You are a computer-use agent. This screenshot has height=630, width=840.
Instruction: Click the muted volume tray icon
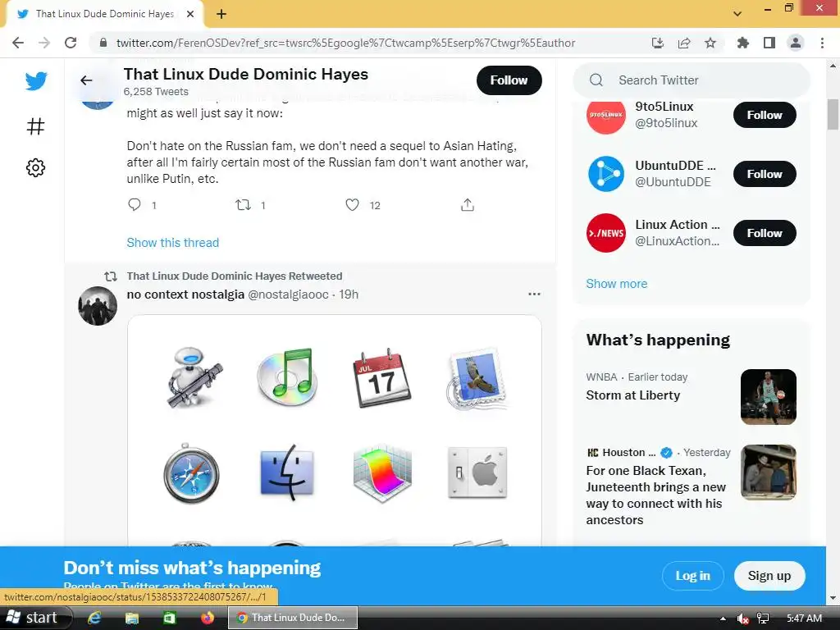pos(742,619)
